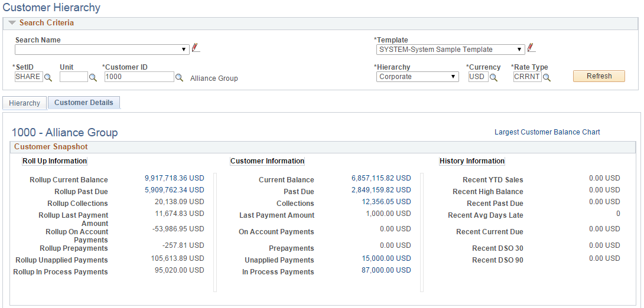
Task: Click the Rollup Last Payment Amount 11,674.83 USD
Action: coord(179,214)
